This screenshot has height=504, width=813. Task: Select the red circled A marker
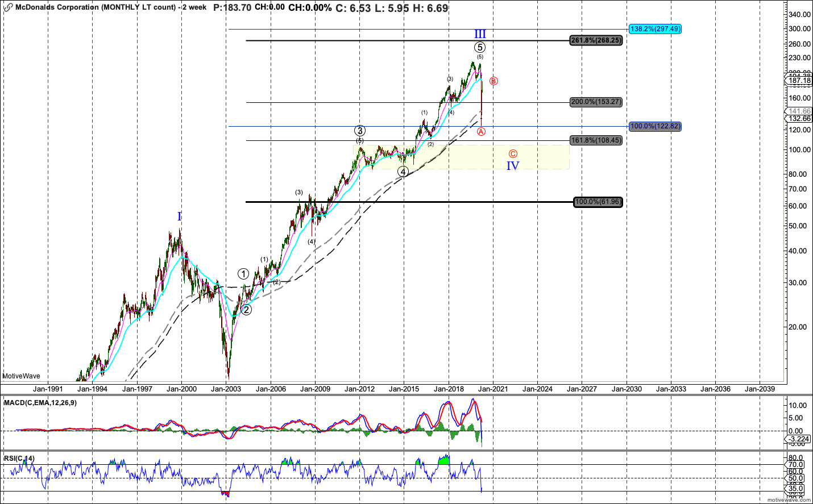click(x=481, y=132)
